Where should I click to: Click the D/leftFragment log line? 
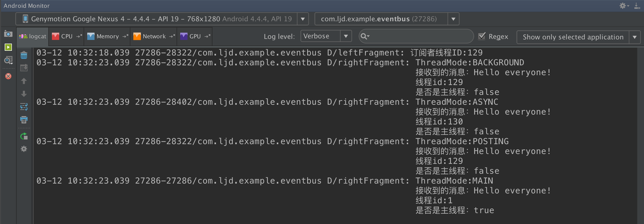click(259, 53)
